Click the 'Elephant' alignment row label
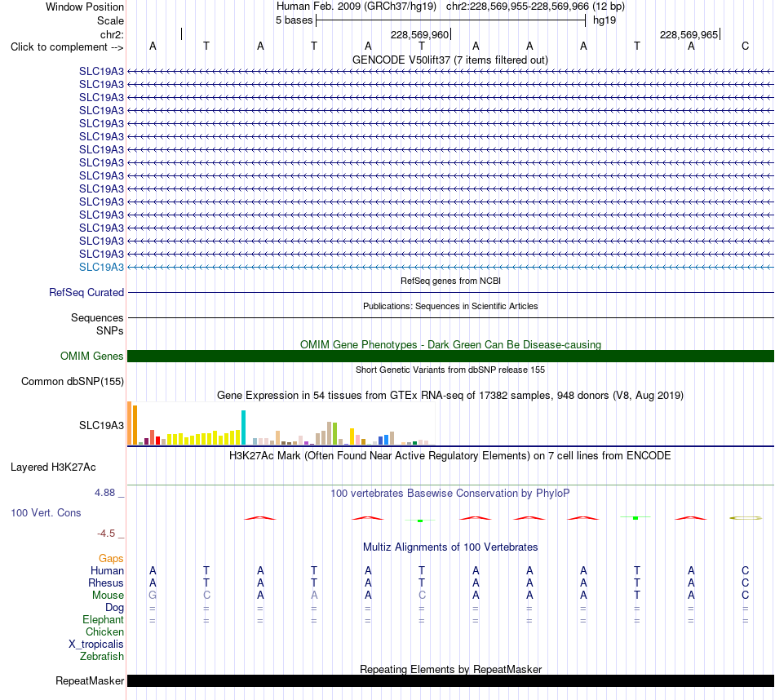The image size is (775, 700). (x=103, y=619)
